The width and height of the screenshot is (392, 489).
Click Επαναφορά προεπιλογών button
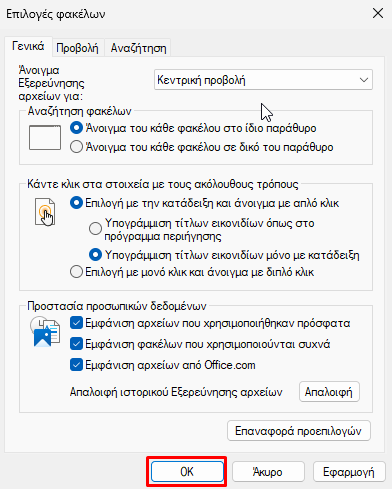[x=299, y=431]
